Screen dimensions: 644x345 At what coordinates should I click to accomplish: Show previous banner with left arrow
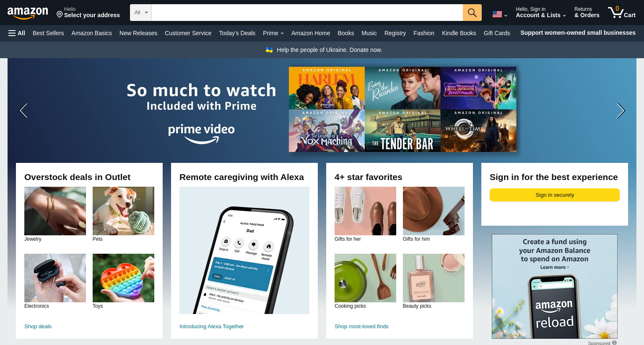[23, 111]
